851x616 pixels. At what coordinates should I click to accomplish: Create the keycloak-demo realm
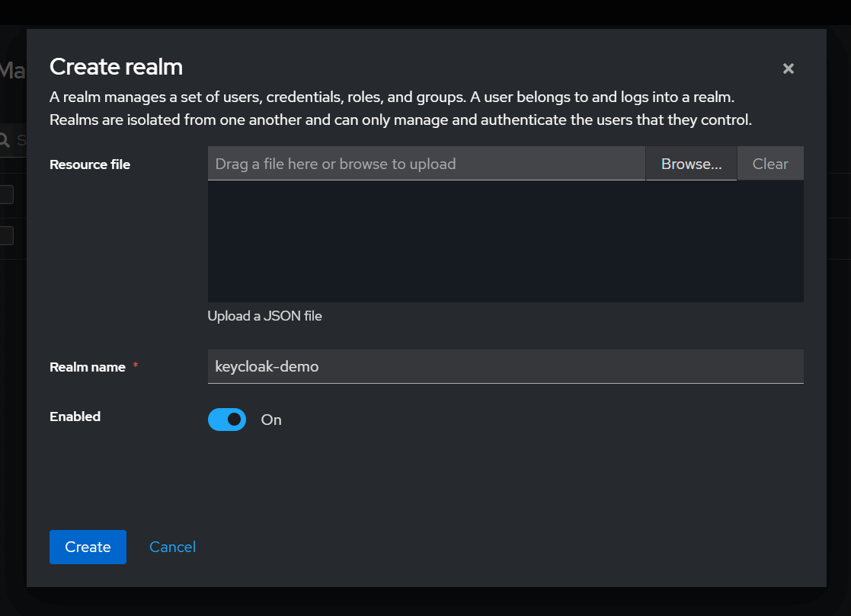click(x=88, y=547)
